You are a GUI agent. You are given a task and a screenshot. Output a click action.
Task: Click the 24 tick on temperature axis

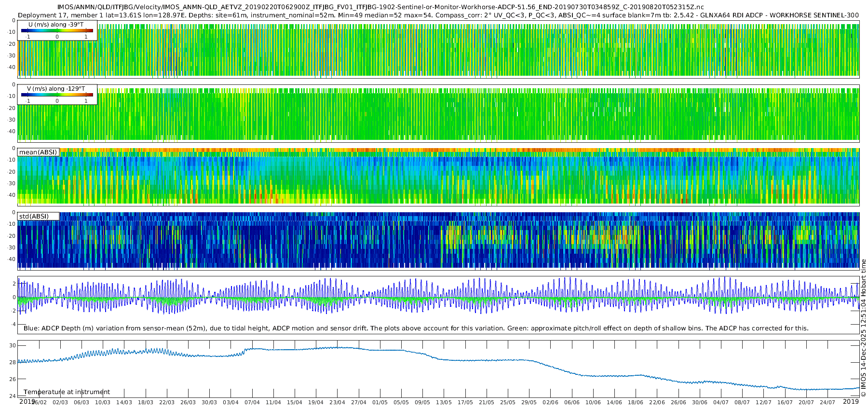click(13, 396)
